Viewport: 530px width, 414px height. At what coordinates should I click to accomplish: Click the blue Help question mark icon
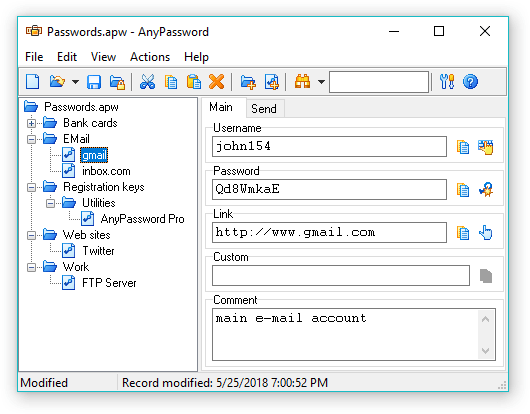point(470,82)
